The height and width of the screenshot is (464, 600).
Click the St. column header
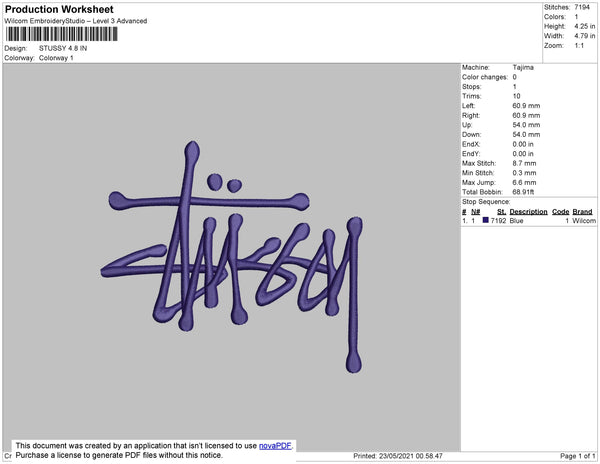click(x=501, y=212)
